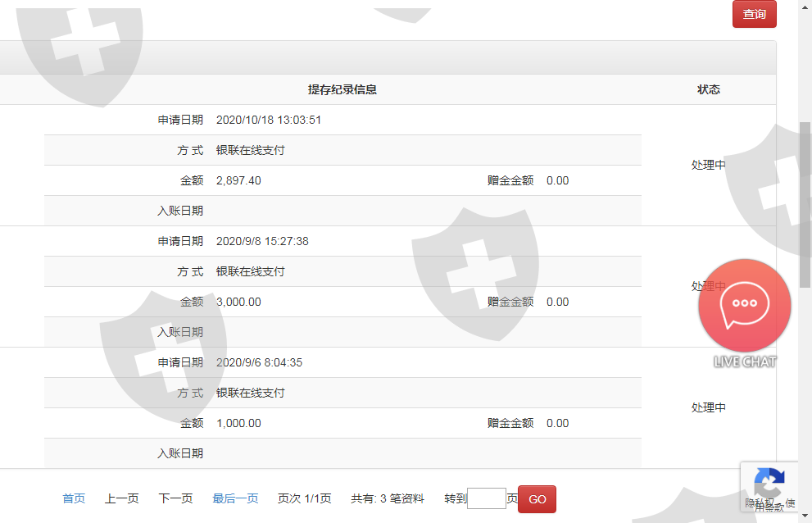
Task: Click 银联在线支付 in the 2020/10/18 record
Action: pyautogui.click(x=250, y=150)
